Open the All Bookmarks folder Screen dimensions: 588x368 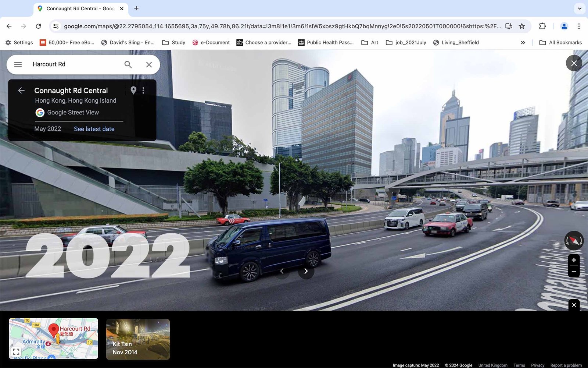point(560,43)
